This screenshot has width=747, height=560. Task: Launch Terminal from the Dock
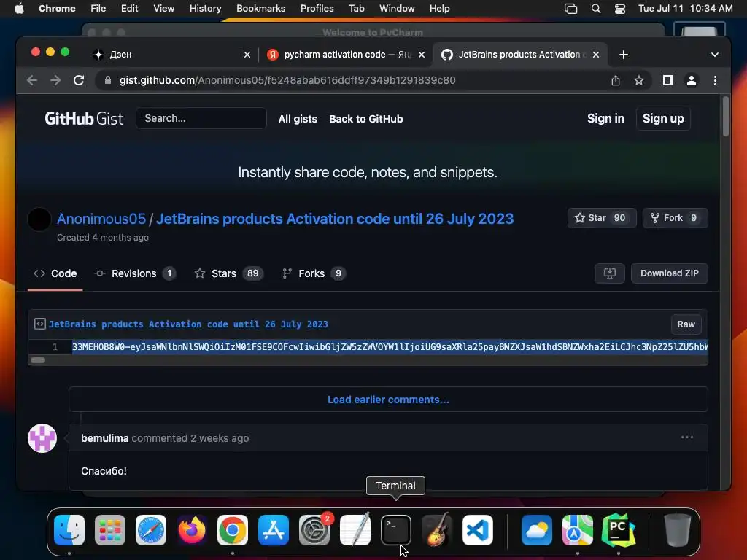point(396,530)
